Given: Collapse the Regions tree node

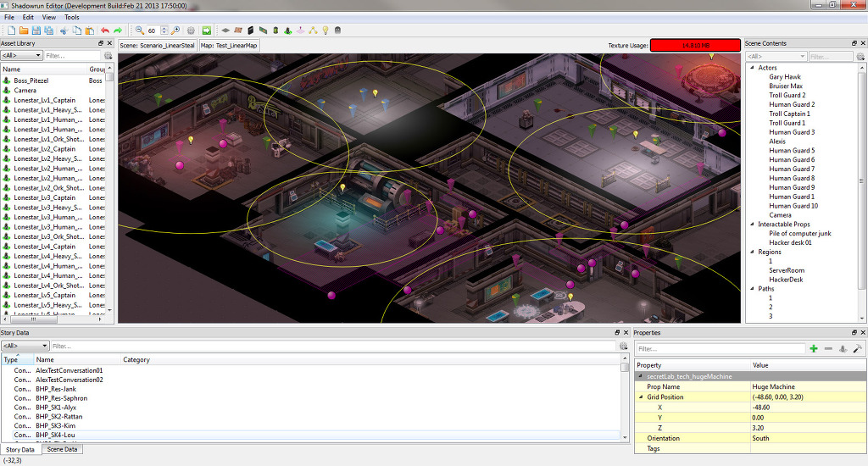Looking at the screenshot, I should click(x=753, y=252).
